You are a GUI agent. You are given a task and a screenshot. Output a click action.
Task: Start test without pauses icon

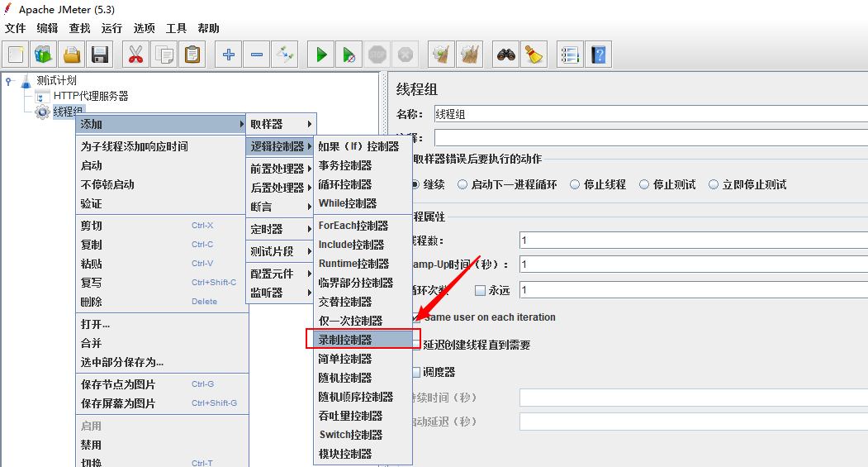click(349, 55)
